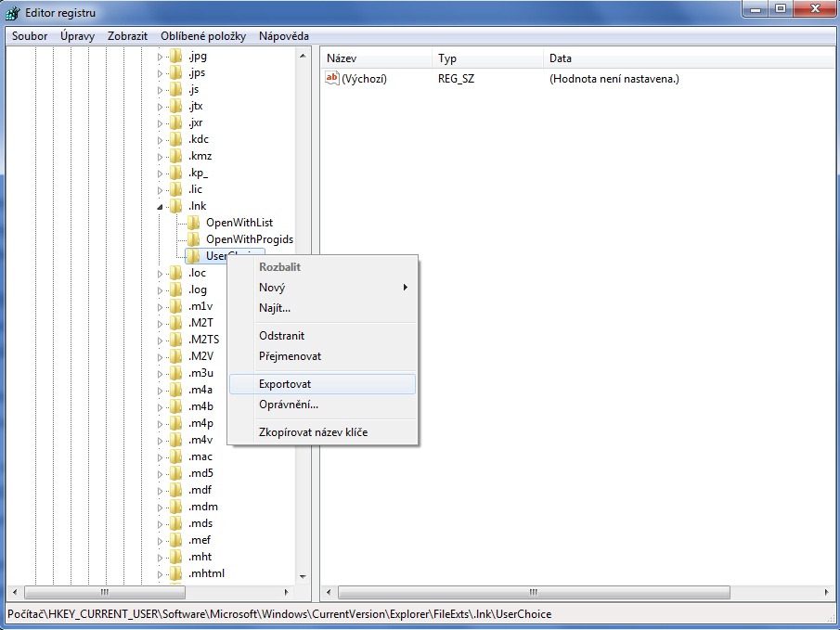Open the Oblíbené položky menu
840x630 pixels.
[203, 36]
